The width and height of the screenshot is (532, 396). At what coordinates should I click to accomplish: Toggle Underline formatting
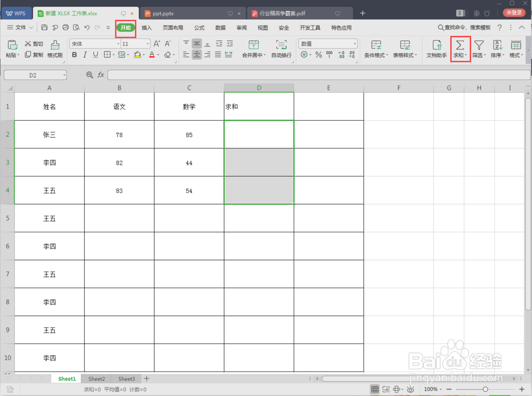coord(96,55)
